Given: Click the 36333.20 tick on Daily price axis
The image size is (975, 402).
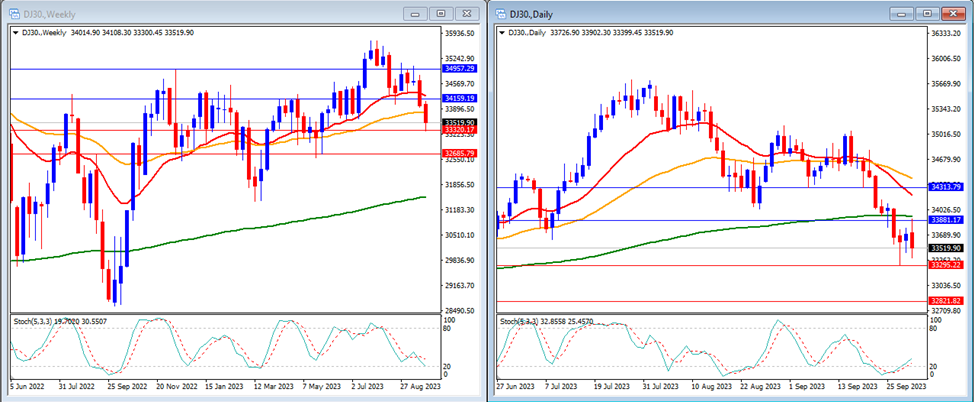Looking at the screenshot, I should coord(947,34).
